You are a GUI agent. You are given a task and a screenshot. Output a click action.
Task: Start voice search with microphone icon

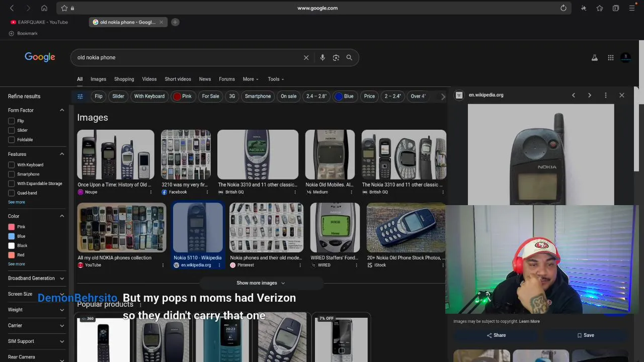pos(323,57)
